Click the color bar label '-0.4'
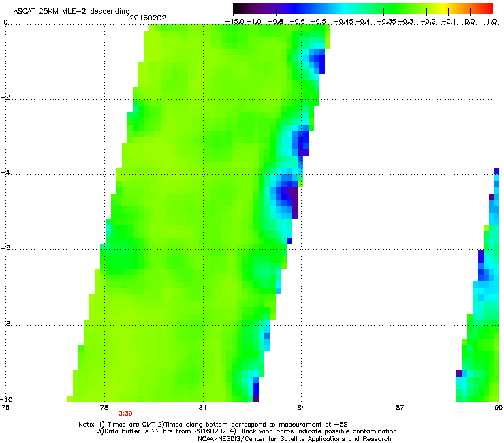 [x=362, y=22]
